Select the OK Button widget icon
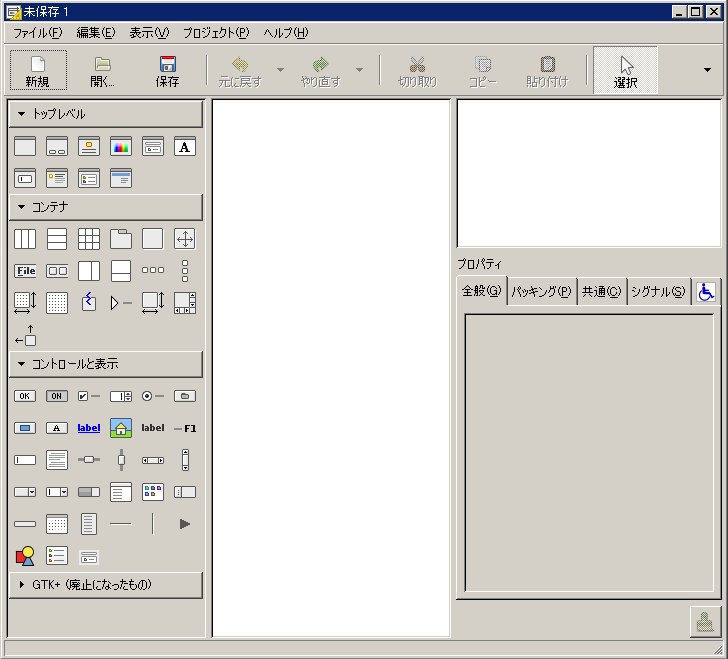This screenshot has width=728, height=659. click(x=25, y=396)
